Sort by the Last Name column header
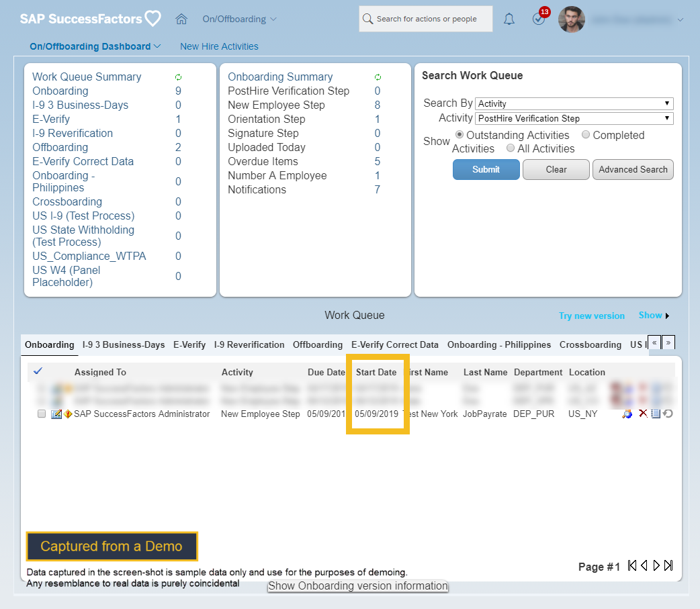The height and width of the screenshot is (609, 700). click(485, 372)
